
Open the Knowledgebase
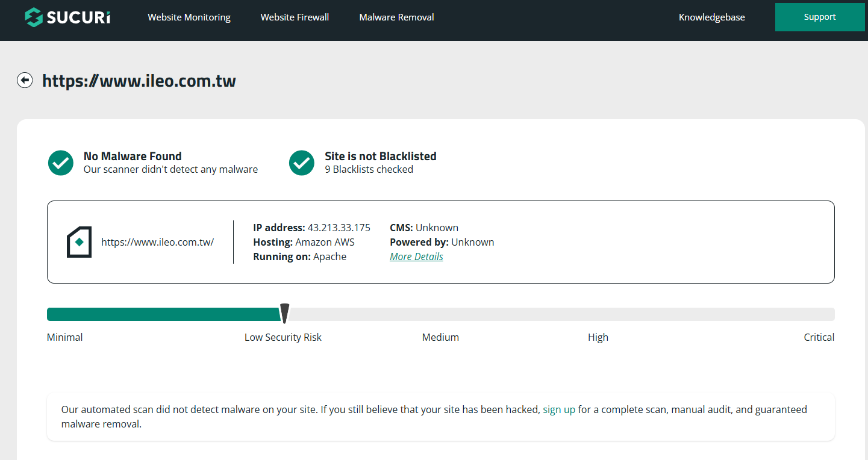coord(711,17)
